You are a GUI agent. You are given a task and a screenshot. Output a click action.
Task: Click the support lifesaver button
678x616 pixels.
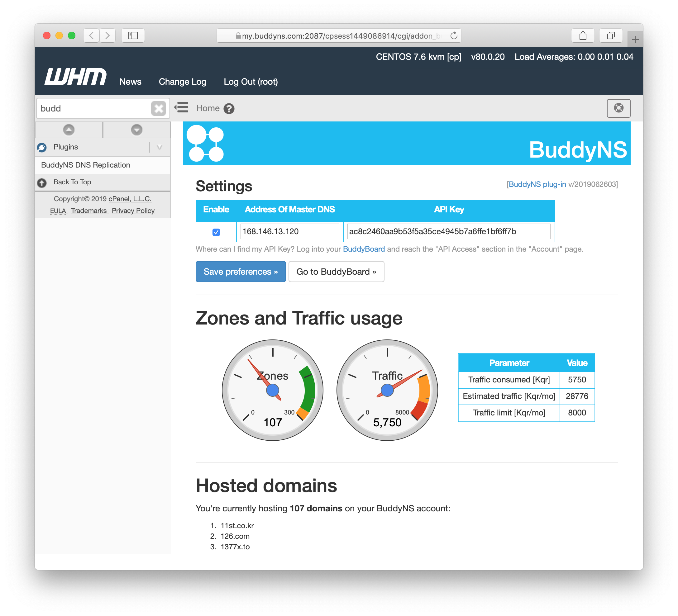click(618, 108)
